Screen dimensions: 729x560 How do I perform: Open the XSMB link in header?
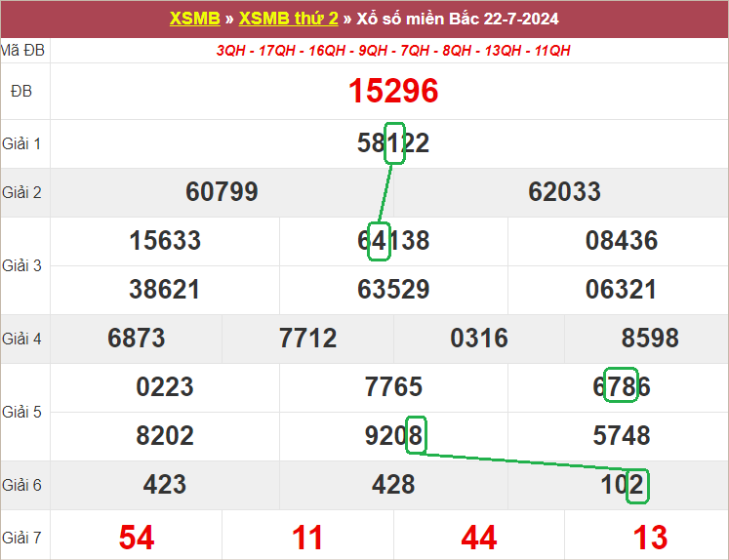click(x=186, y=20)
